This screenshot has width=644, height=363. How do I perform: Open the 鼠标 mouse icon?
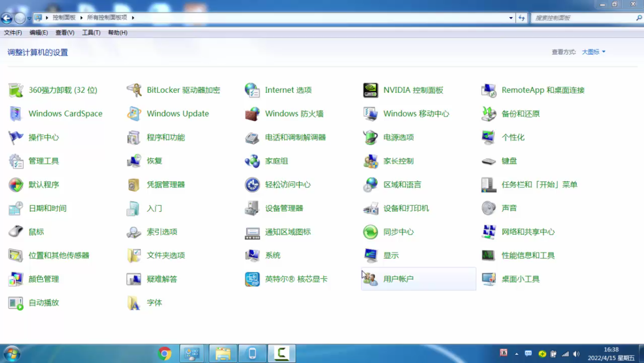click(x=16, y=232)
